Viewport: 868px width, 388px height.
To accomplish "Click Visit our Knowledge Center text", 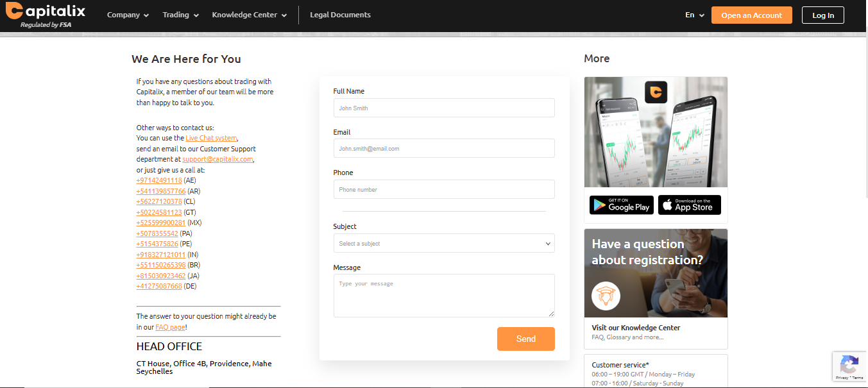I will [x=636, y=328].
